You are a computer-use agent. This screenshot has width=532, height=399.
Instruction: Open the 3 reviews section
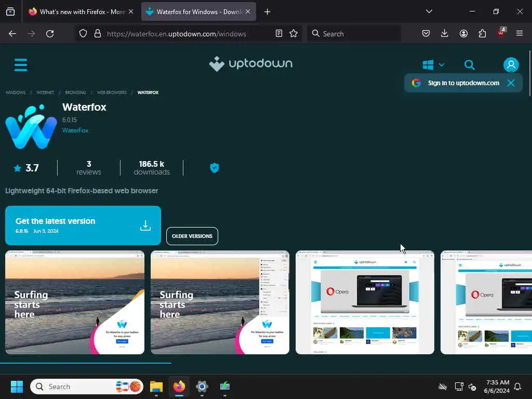[x=88, y=168]
